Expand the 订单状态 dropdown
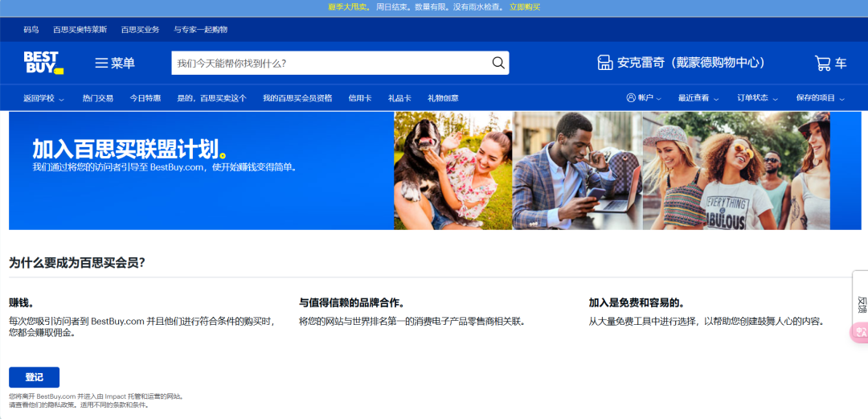This screenshot has height=419, width=868. tap(757, 98)
